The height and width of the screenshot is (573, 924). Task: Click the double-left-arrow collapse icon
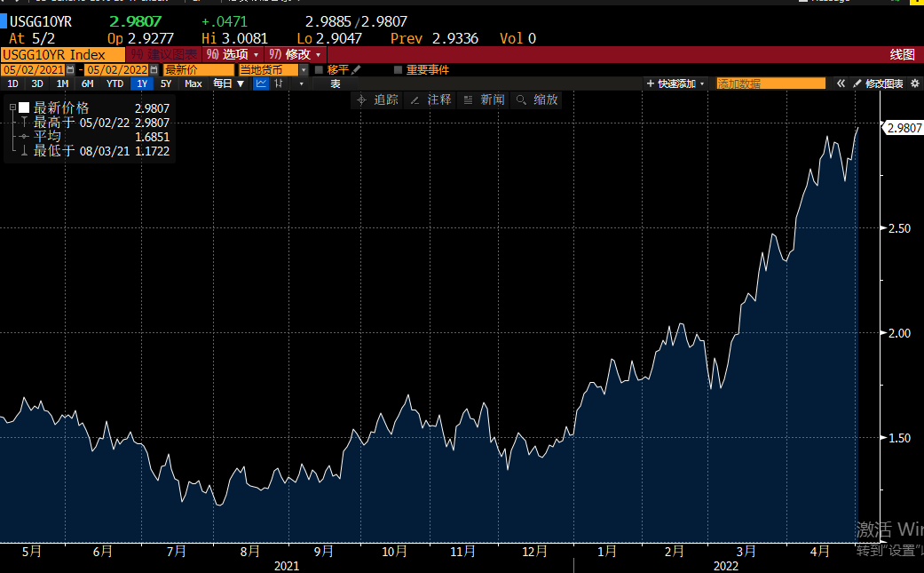click(839, 84)
